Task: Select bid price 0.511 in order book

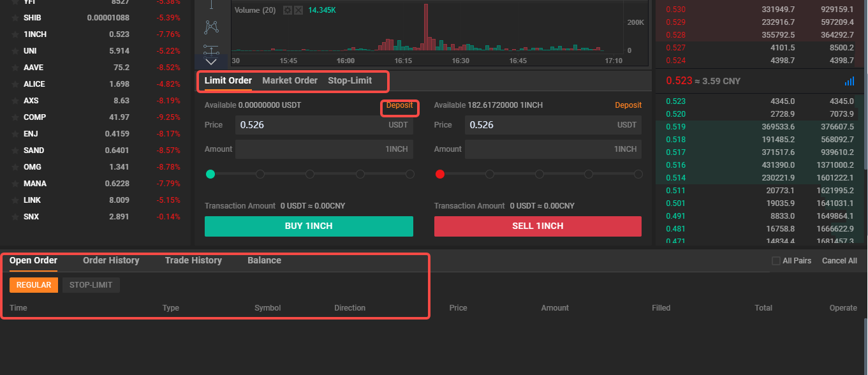Action: tap(675, 191)
